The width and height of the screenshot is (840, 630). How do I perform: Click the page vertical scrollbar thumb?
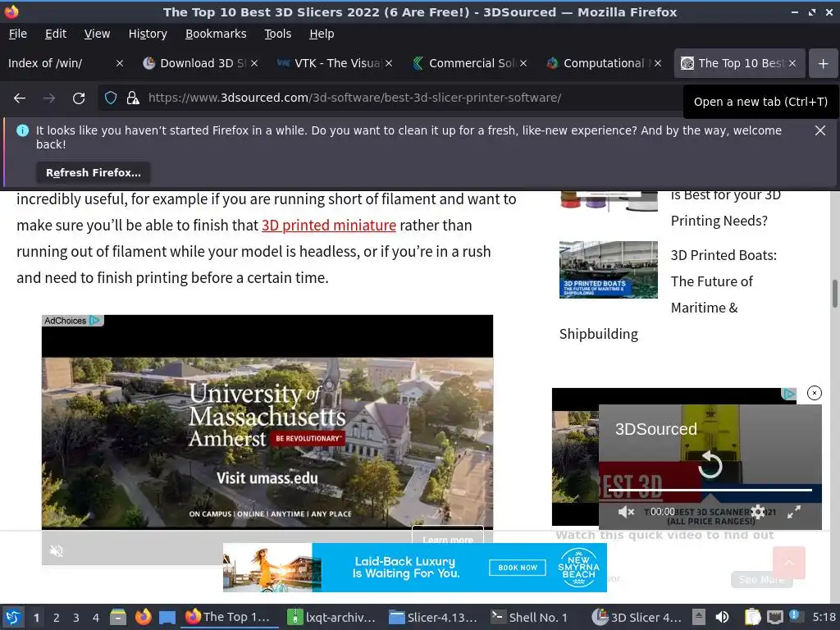click(834, 294)
